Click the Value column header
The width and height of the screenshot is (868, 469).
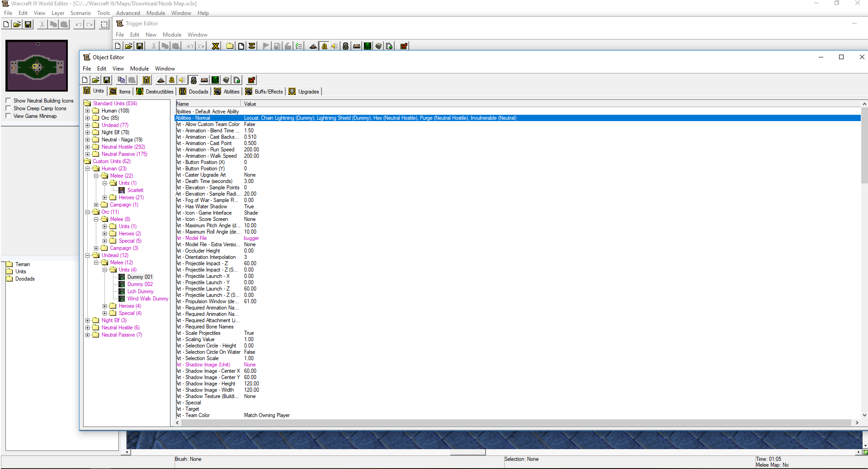coord(552,104)
